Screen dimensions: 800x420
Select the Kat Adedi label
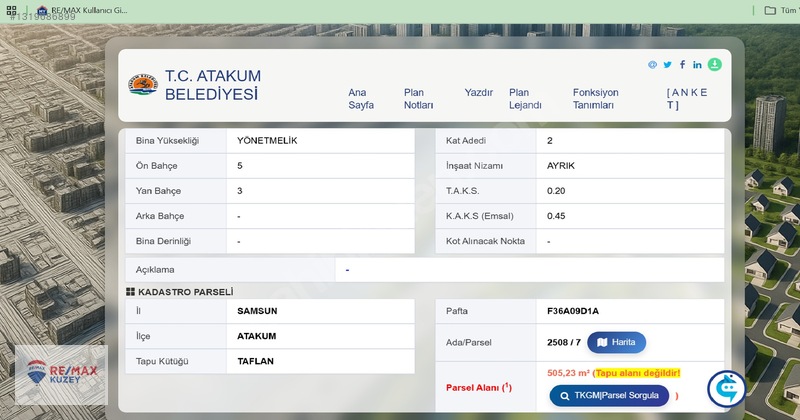pos(466,141)
